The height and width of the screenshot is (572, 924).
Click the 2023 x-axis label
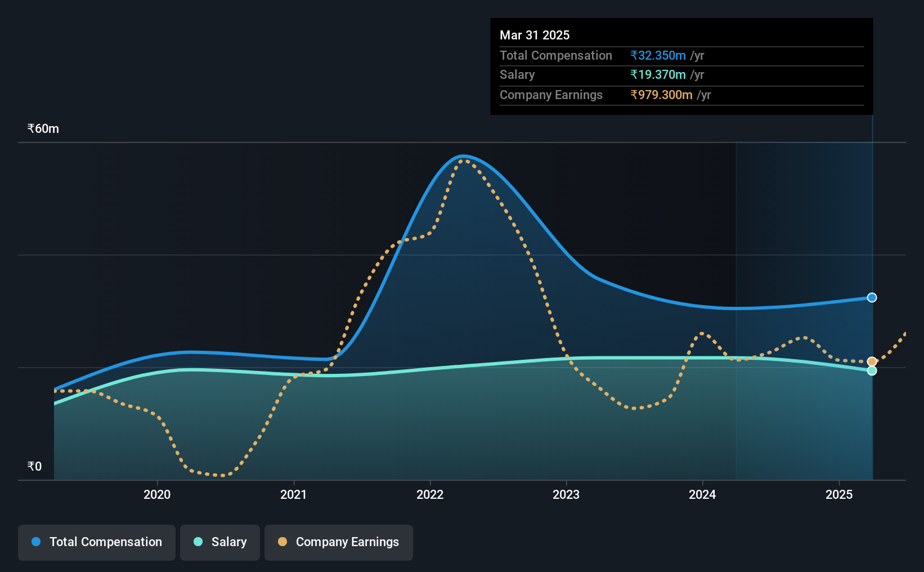[566, 494]
